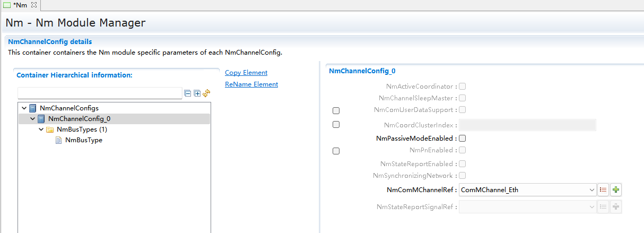Click the green plus icon beside NmComMChannelRef
This screenshot has width=644, height=233.
[615, 189]
